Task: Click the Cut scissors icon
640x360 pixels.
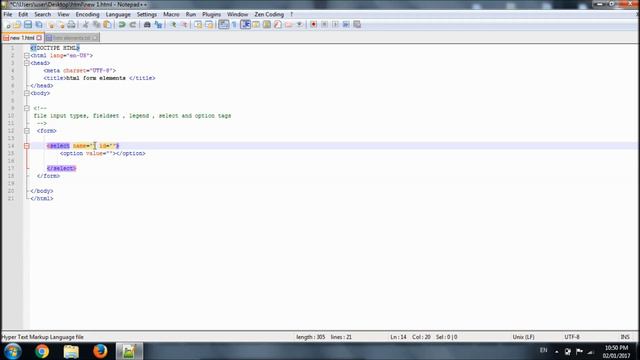Action: pyautogui.click(x=86, y=25)
